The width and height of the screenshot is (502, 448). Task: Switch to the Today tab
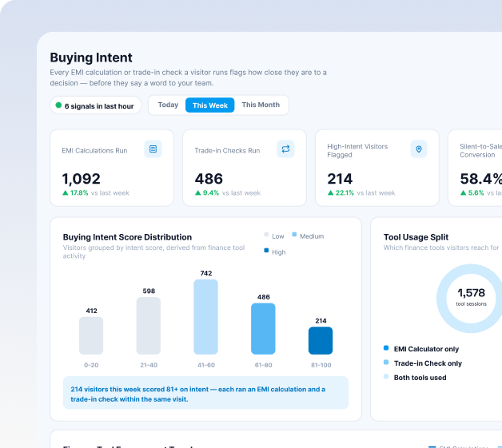(168, 105)
